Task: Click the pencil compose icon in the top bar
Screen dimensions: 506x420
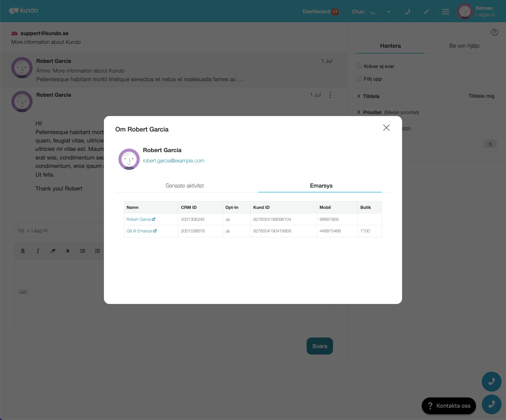Action: pyautogui.click(x=426, y=12)
